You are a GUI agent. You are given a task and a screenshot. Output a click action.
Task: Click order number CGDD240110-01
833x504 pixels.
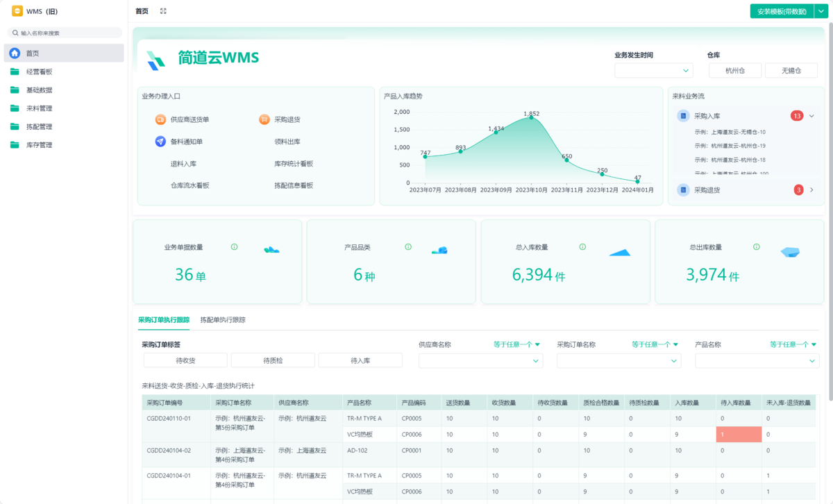pyautogui.click(x=169, y=419)
